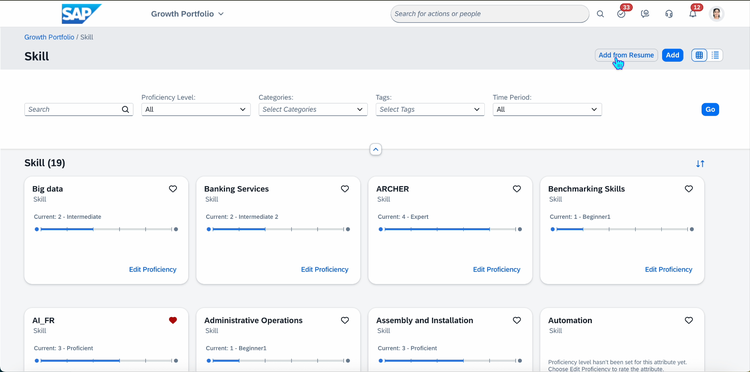Viewport: 750px width, 372px height.
Task: Click 'Current: 4 - Expert' text
Action: coord(403,217)
